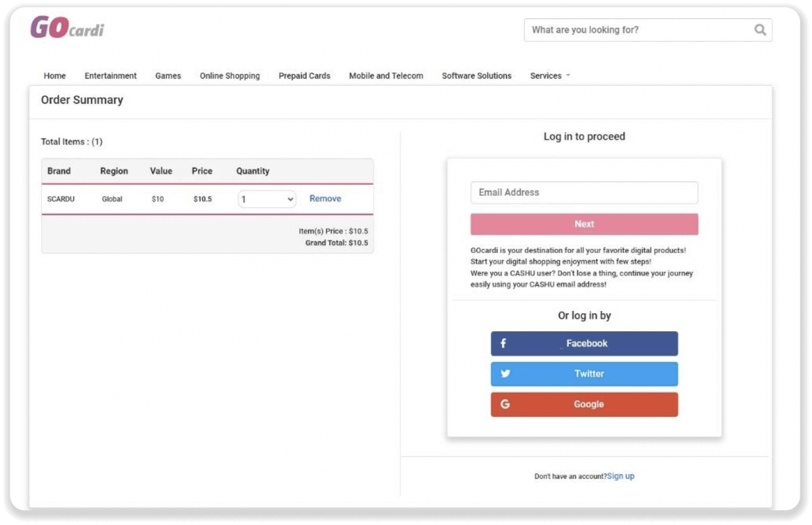Open Software Solutions category
Viewport: 812px width, 525px height.
tap(476, 76)
